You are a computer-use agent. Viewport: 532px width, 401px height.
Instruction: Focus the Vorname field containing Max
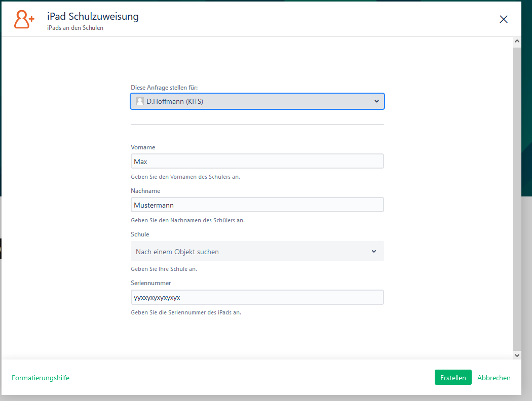[257, 162]
